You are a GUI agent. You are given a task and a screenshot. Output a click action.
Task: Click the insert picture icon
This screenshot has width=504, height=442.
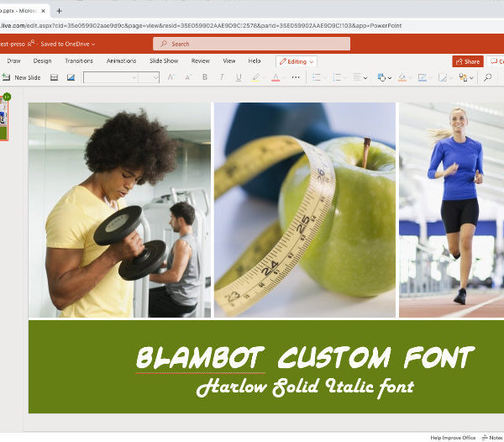pos(71,77)
